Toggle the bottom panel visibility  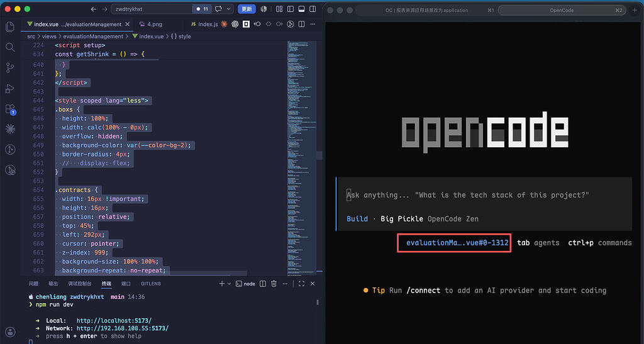pyautogui.click(x=301, y=9)
